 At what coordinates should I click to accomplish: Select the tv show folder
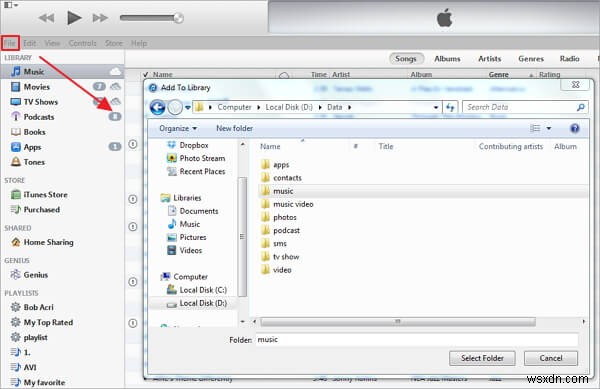pyautogui.click(x=280, y=257)
